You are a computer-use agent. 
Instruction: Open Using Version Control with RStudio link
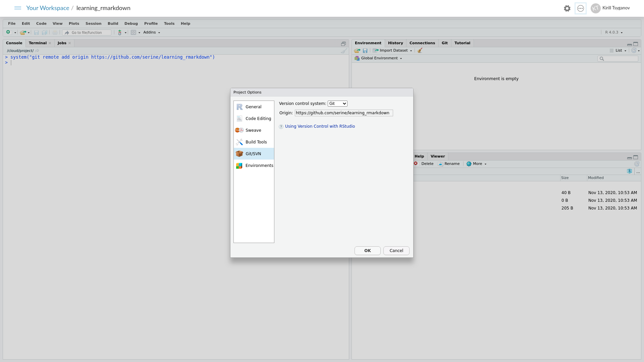click(x=320, y=126)
